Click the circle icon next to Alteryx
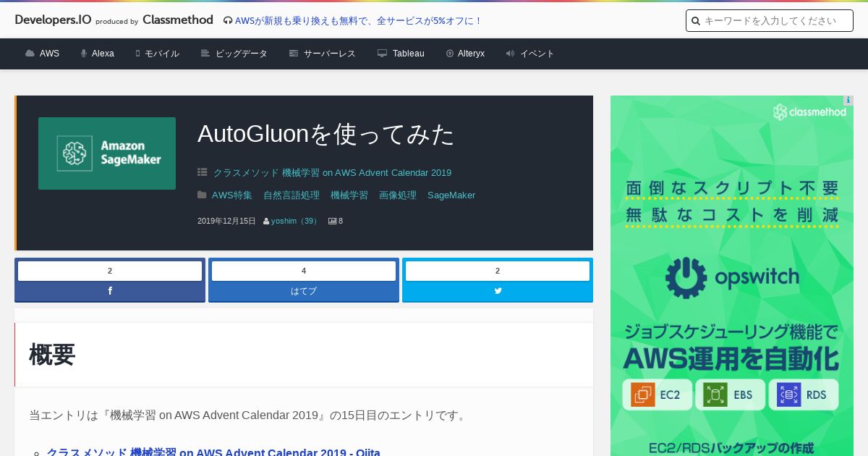 450,54
